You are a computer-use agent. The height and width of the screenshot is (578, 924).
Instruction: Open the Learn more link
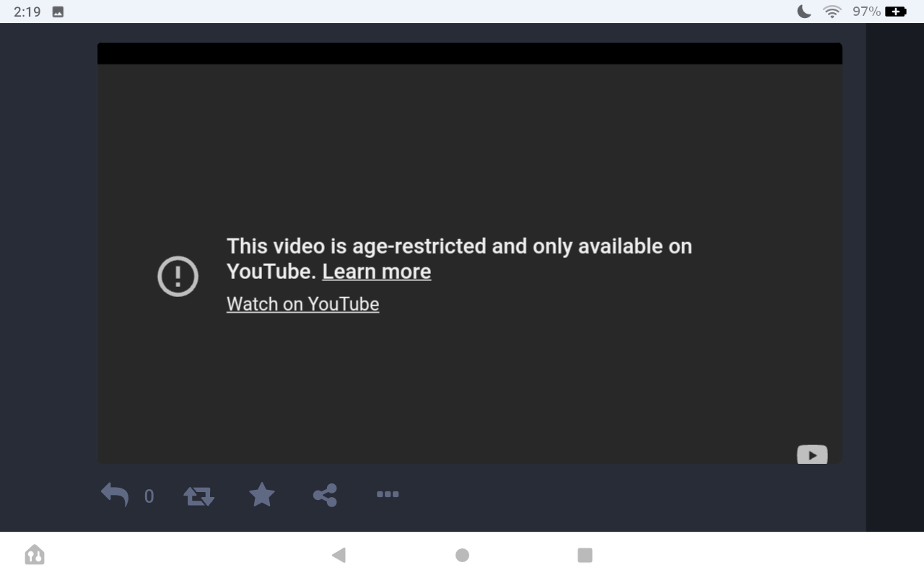click(x=376, y=272)
